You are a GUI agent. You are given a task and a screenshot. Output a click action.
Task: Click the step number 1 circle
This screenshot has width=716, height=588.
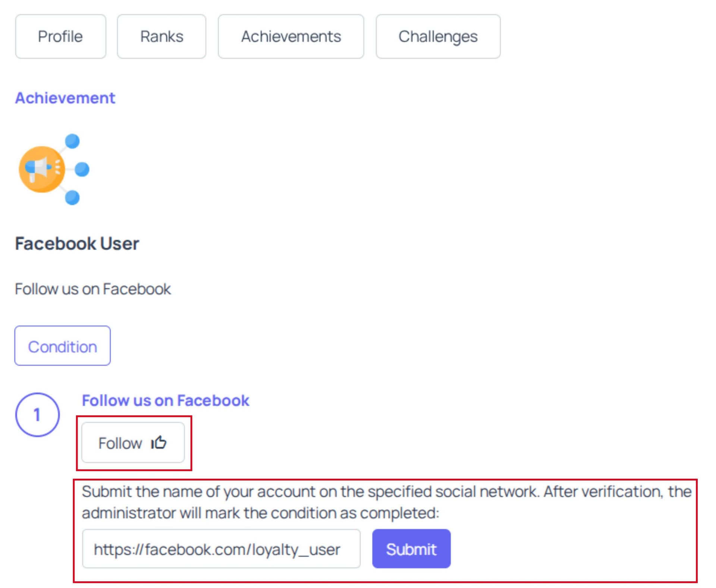tap(37, 415)
